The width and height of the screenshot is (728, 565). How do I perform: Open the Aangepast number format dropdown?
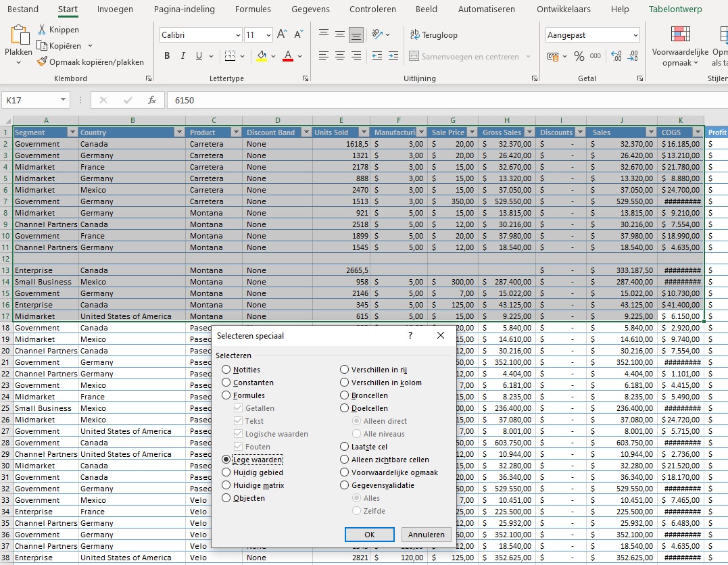(x=635, y=34)
